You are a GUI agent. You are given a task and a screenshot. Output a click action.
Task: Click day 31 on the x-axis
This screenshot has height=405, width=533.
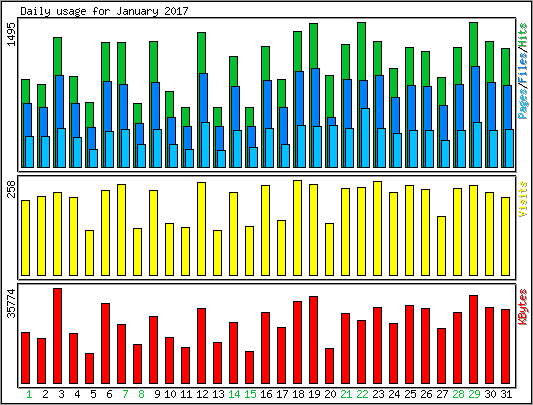coord(506,394)
